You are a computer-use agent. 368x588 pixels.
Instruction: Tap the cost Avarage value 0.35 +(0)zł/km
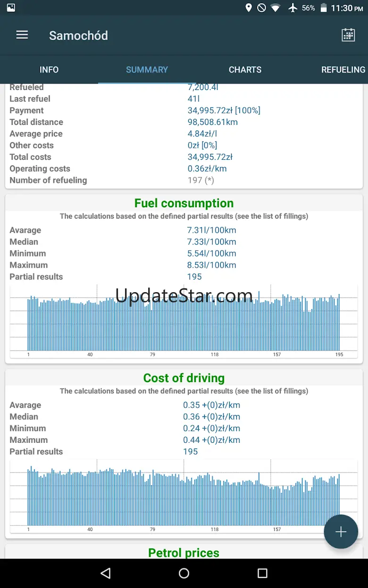point(212,405)
